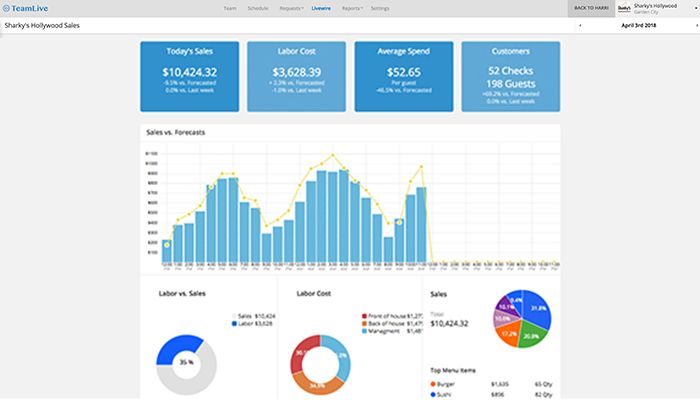Click the TeamLive logo icon

(x=6, y=8)
